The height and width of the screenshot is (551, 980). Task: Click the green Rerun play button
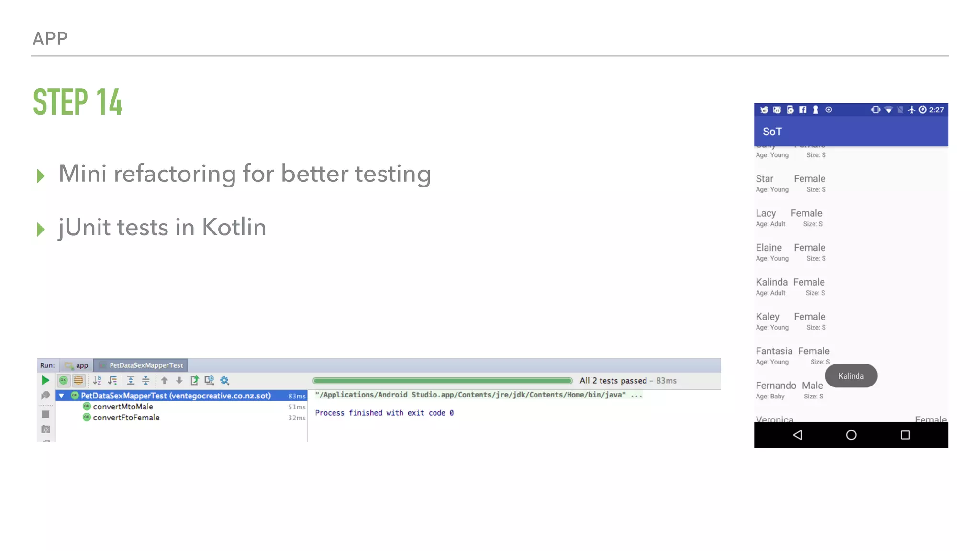click(x=45, y=380)
